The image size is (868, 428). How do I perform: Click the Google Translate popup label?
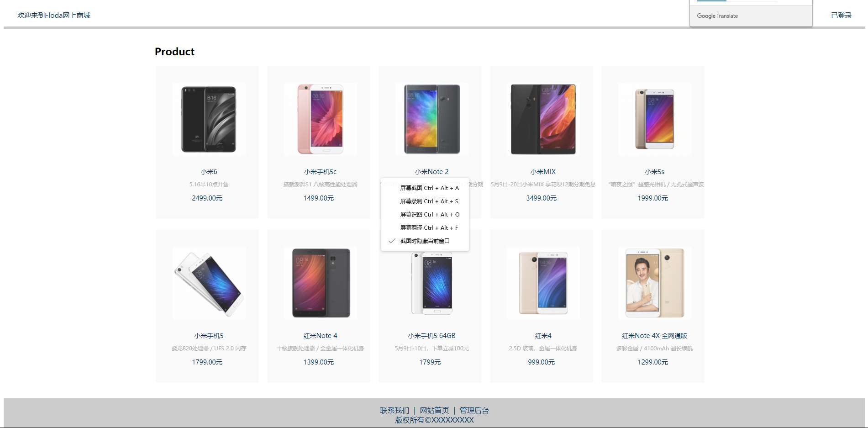point(717,16)
